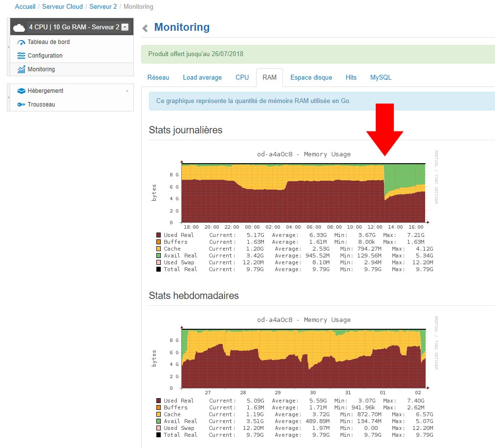Click daily Avail Real Current value 3.42G

tap(255, 256)
